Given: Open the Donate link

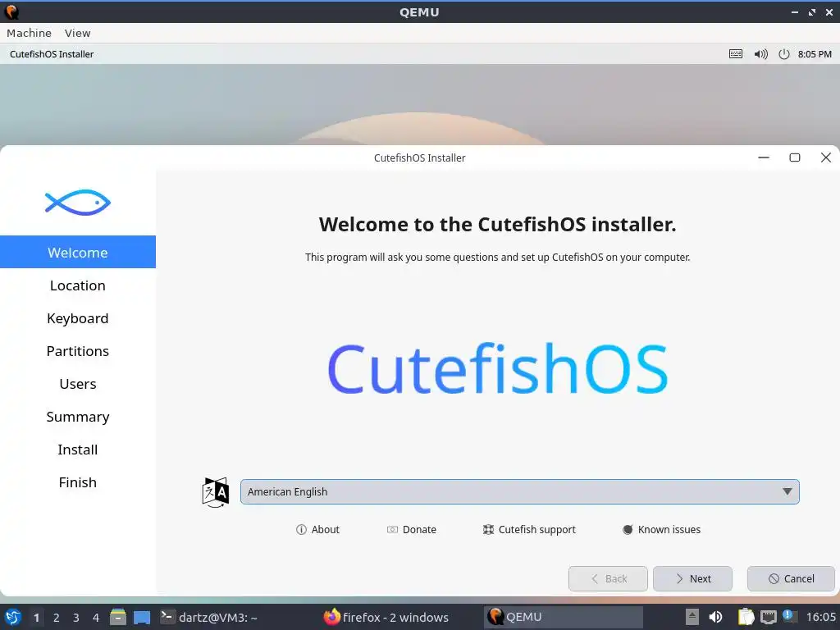Looking at the screenshot, I should coord(412,529).
